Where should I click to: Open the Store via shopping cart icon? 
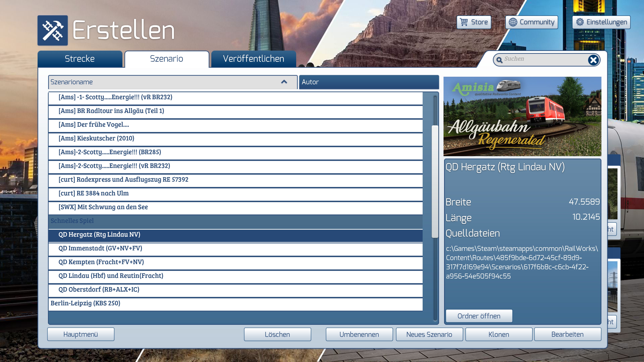(464, 22)
